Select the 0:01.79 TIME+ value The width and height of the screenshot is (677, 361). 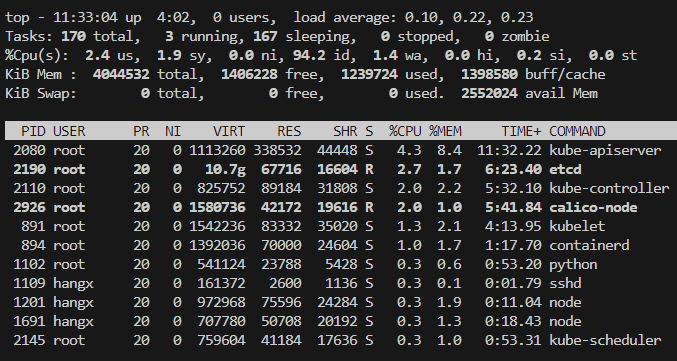[513, 283]
